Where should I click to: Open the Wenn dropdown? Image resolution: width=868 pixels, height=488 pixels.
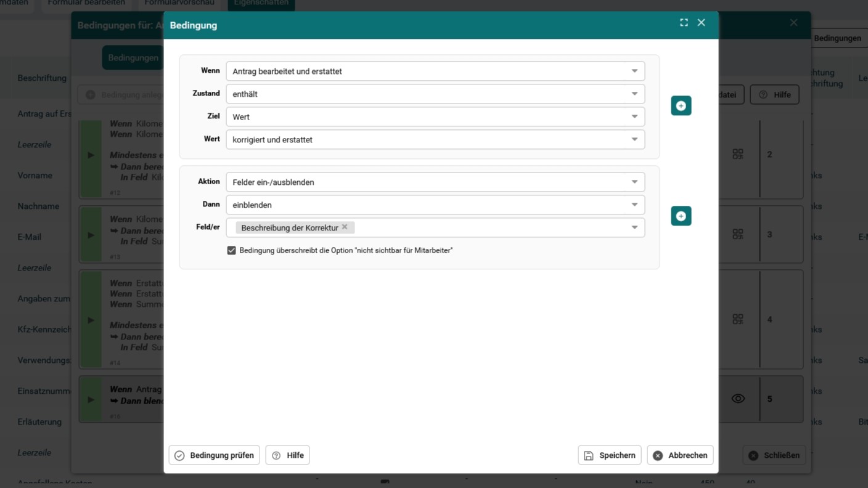[x=435, y=71]
